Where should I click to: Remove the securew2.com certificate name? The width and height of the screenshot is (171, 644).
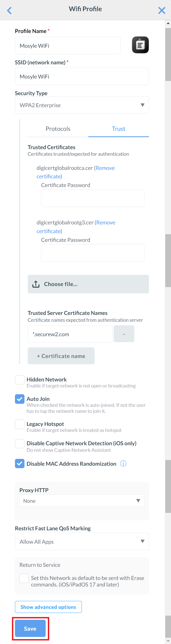[x=124, y=334]
